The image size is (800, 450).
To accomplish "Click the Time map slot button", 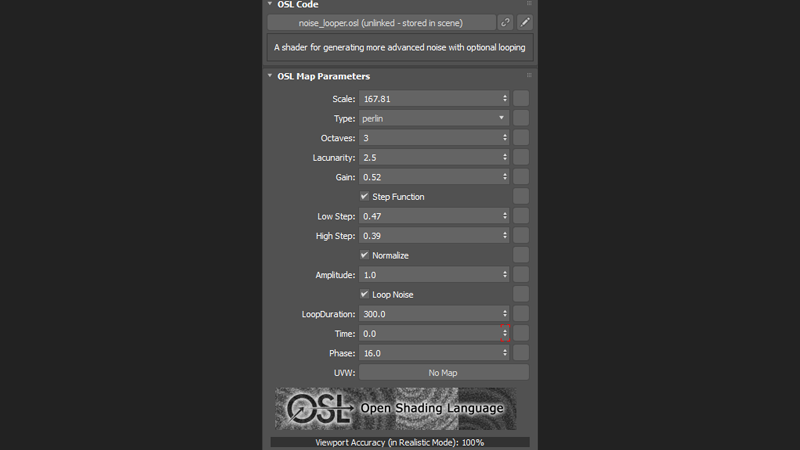I will [521, 333].
